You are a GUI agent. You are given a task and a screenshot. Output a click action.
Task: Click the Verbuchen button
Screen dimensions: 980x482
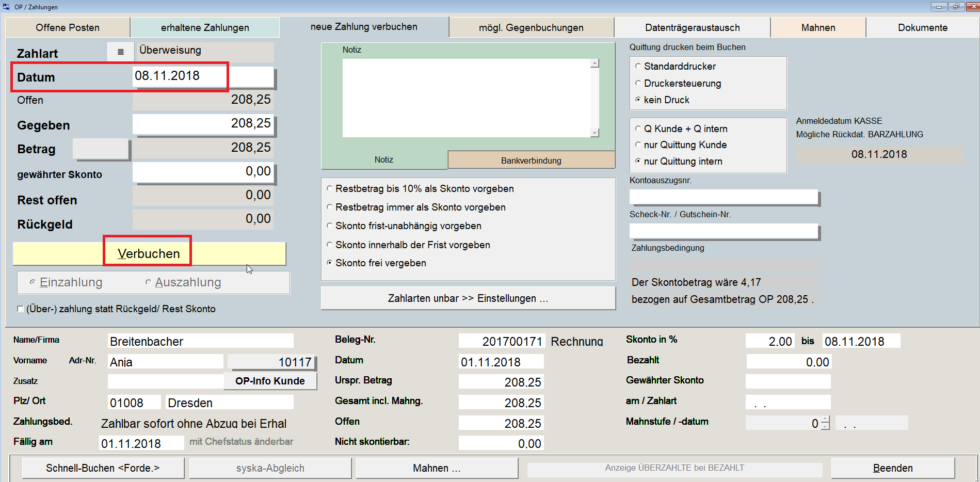click(x=149, y=253)
